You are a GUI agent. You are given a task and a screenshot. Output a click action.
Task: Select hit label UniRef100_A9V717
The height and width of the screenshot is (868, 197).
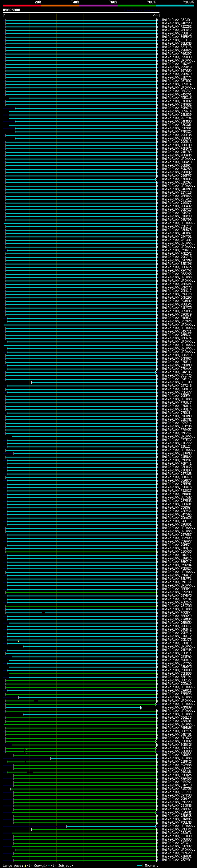[x=177, y=423]
